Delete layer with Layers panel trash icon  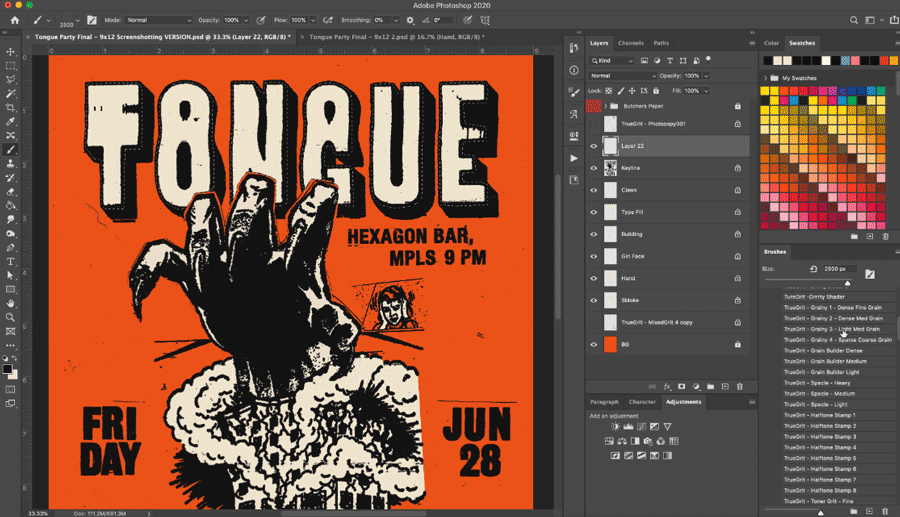point(740,386)
